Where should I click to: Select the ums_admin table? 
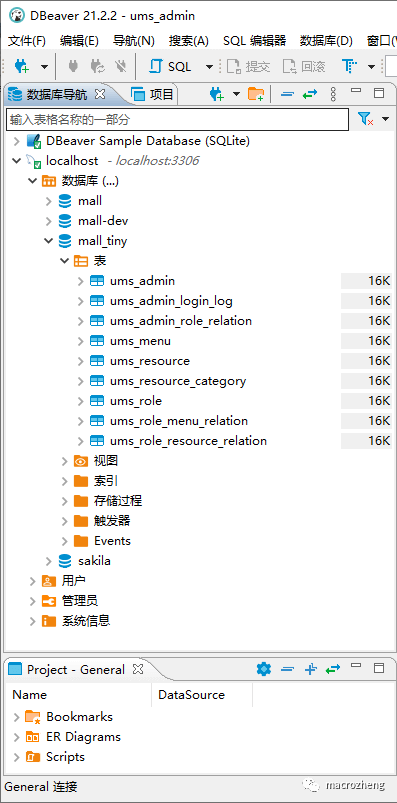pyautogui.click(x=142, y=281)
